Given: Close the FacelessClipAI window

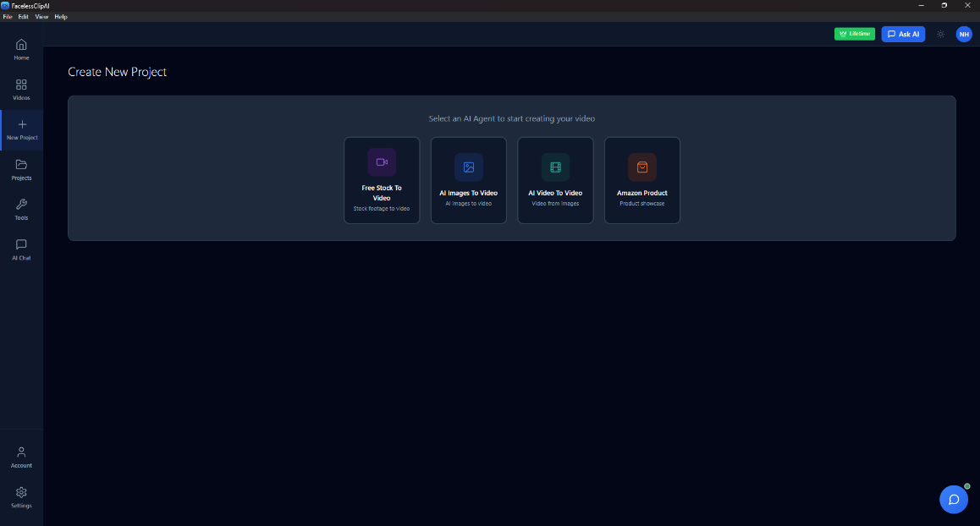Looking at the screenshot, I should click(967, 6).
